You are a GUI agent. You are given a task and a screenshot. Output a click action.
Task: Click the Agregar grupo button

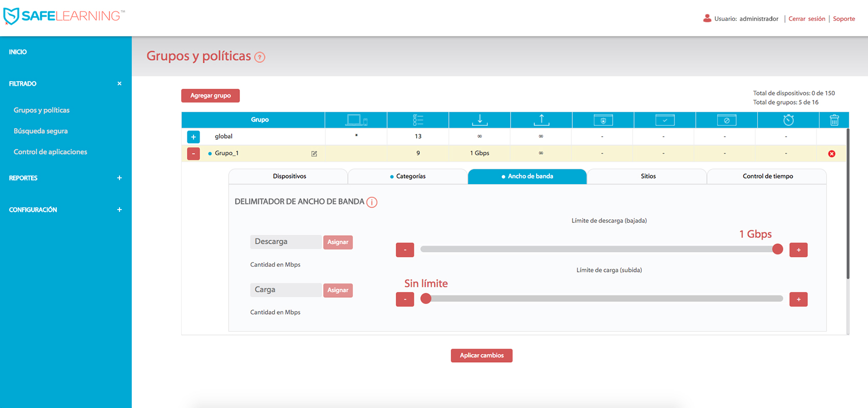coord(210,96)
